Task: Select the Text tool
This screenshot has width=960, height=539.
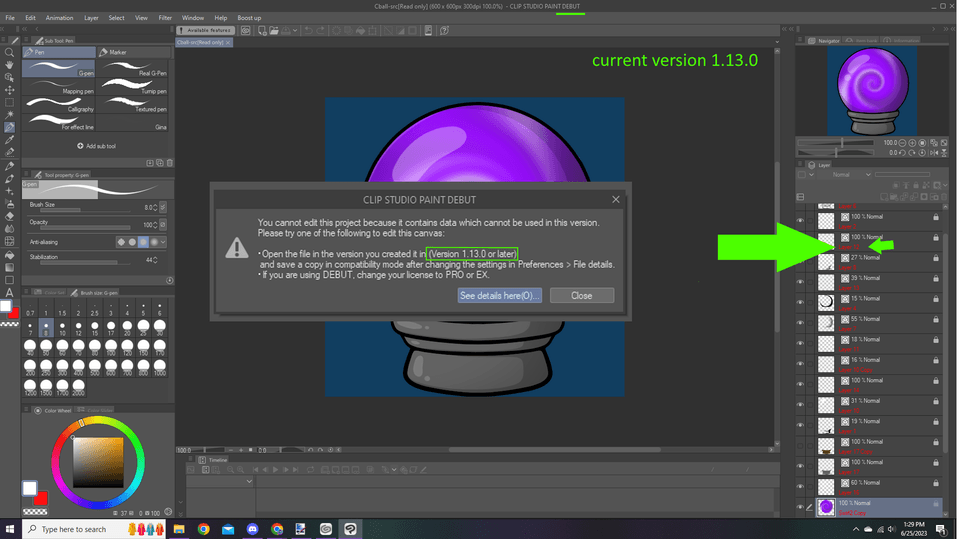Action: click(9, 293)
